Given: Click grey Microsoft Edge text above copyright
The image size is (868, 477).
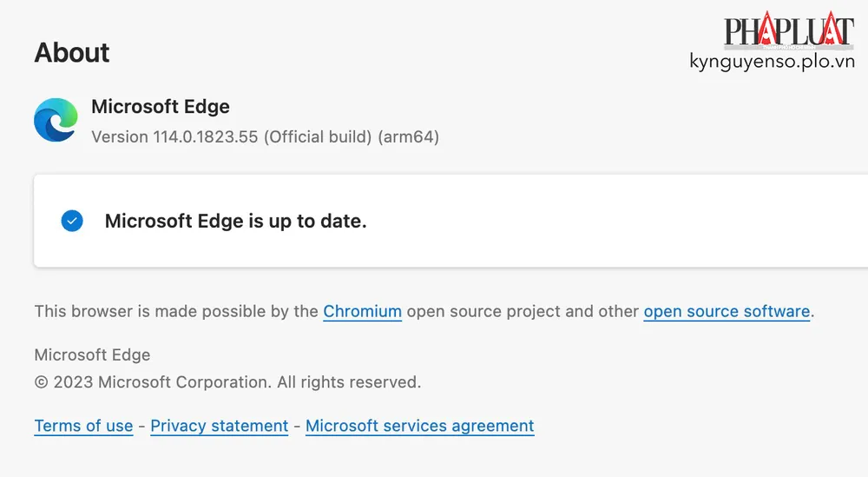Looking at the screenshot, I should pyautogui.click(x=92, y=354).
